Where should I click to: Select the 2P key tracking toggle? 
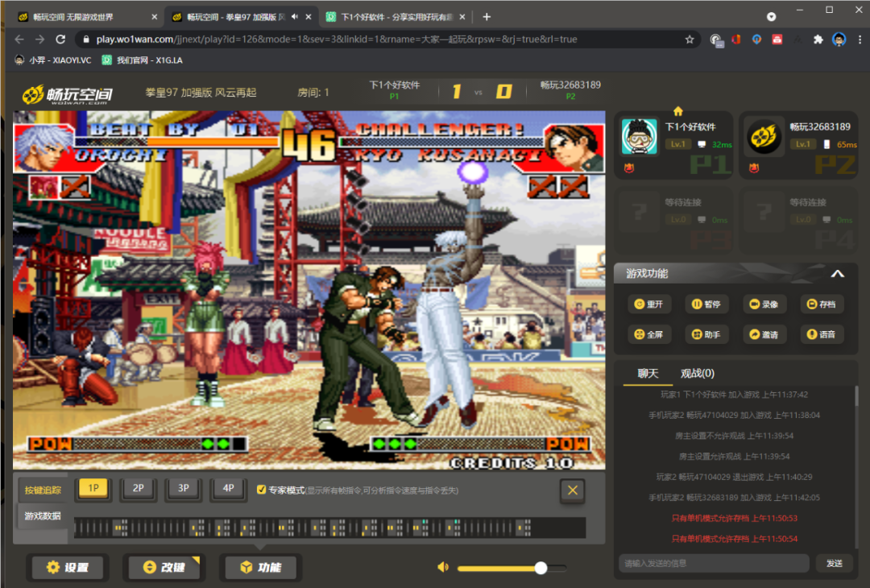click(138, 488)
